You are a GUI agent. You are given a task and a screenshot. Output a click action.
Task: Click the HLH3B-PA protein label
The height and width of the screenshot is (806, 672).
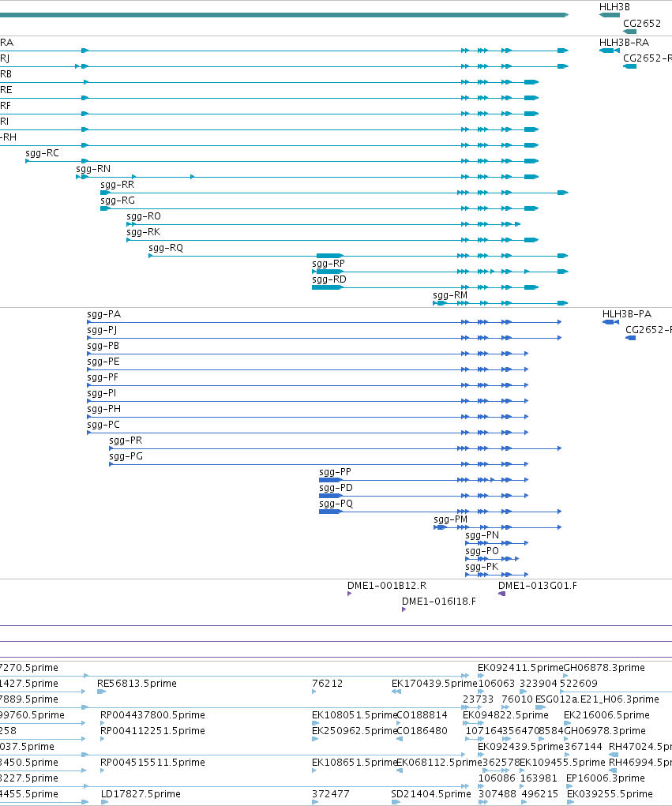point(627,314)
